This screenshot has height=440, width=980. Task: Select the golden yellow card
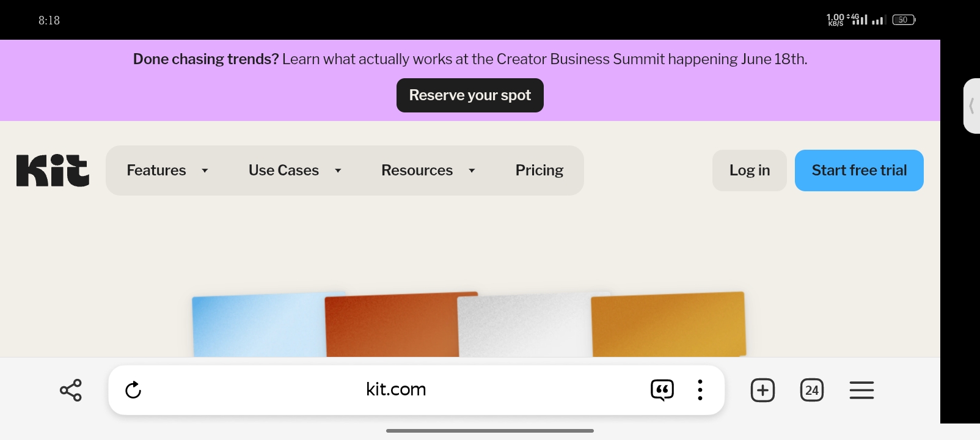pyautogui.click(x=668, y=325)
